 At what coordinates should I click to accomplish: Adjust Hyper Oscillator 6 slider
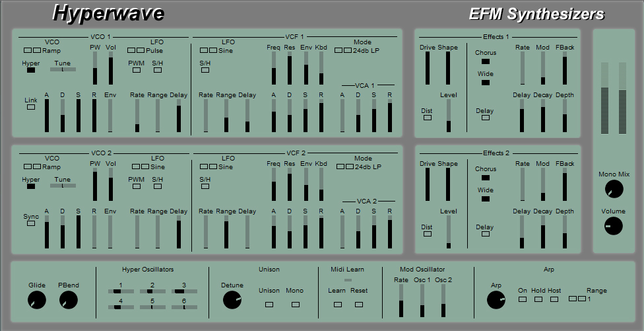pyautogui.click(x=184, y=307)
